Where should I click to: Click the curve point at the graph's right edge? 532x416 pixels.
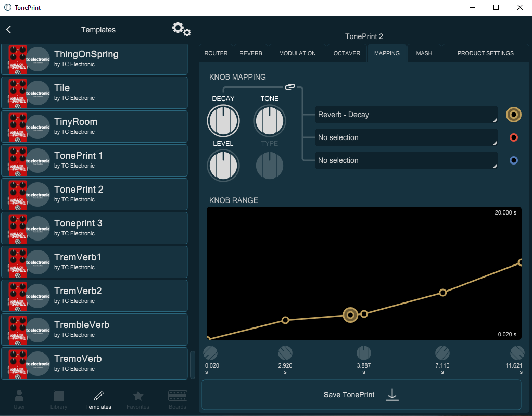pyautogui.click(x=520, y=262)
